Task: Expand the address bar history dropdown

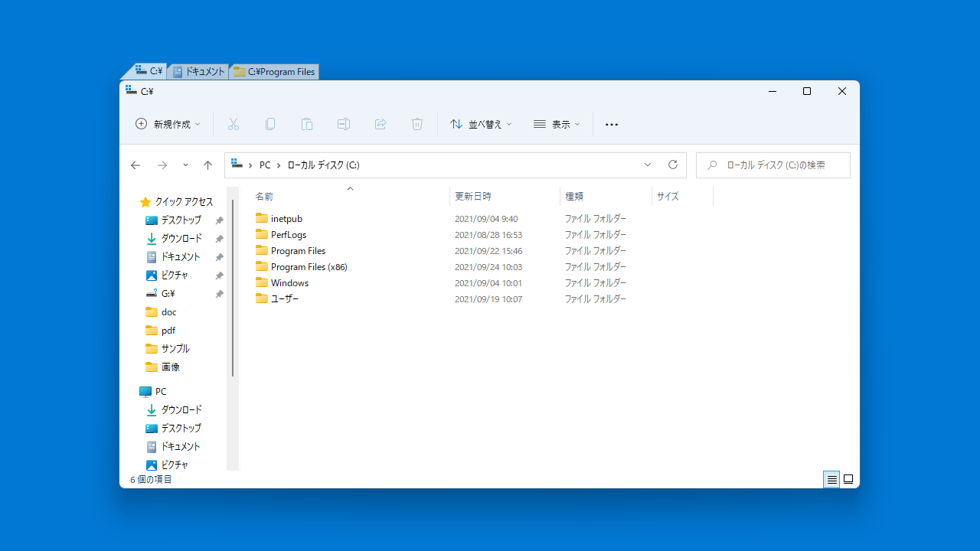Action: (648, 165)
